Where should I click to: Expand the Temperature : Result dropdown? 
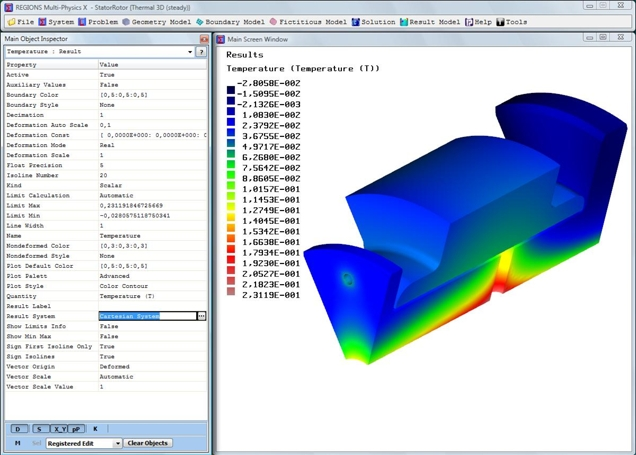click(190, 51)
